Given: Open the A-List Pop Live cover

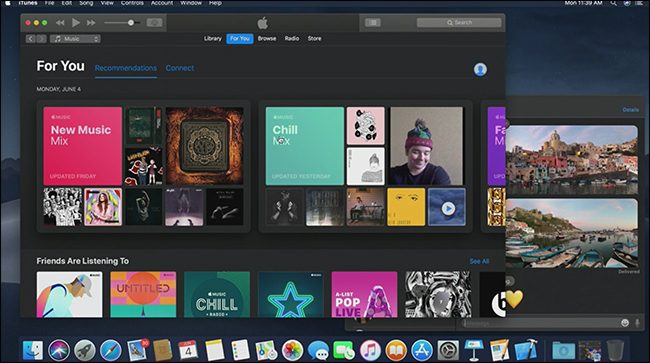Looking at the screenshot, I should (x=364, y=295).
